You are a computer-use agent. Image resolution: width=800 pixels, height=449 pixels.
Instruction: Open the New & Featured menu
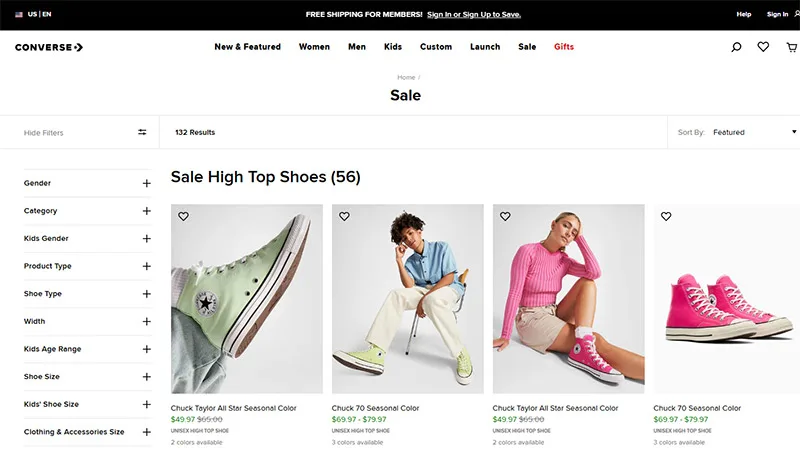click(247, 47)
